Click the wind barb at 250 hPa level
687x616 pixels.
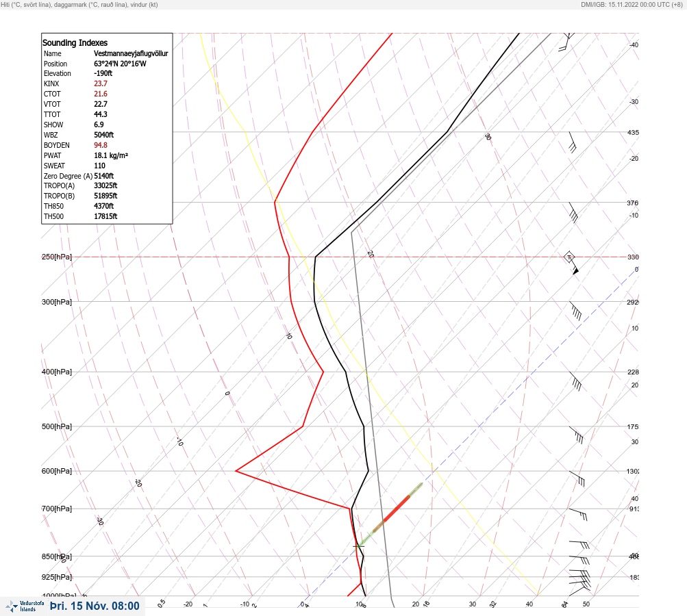(571, 263)
